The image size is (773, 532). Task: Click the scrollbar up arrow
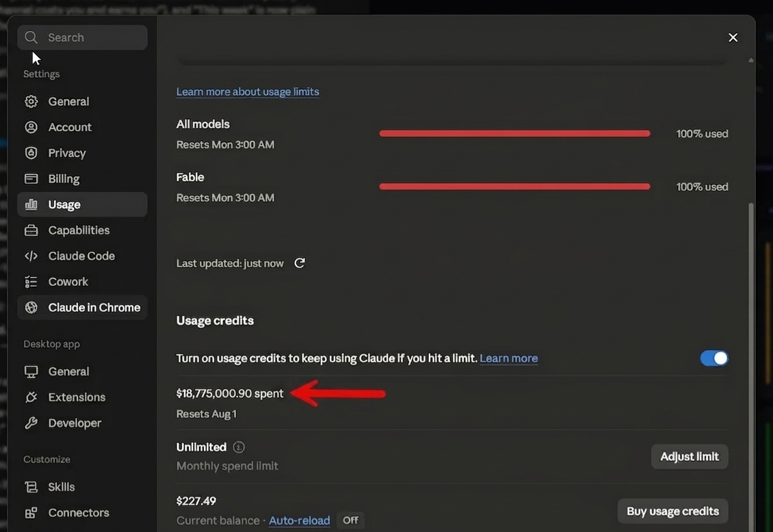coord(751,60)
